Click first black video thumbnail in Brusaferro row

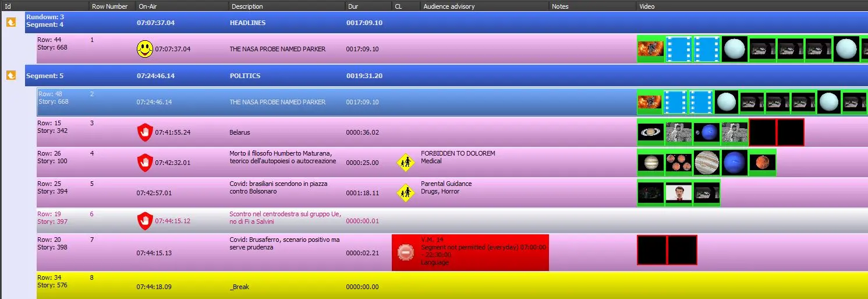tap(651, 250)
